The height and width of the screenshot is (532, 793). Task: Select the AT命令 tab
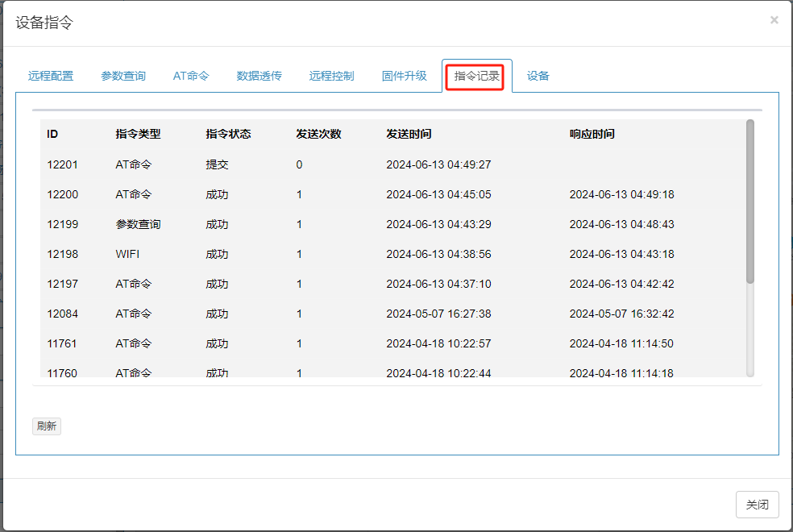point(191,76)
